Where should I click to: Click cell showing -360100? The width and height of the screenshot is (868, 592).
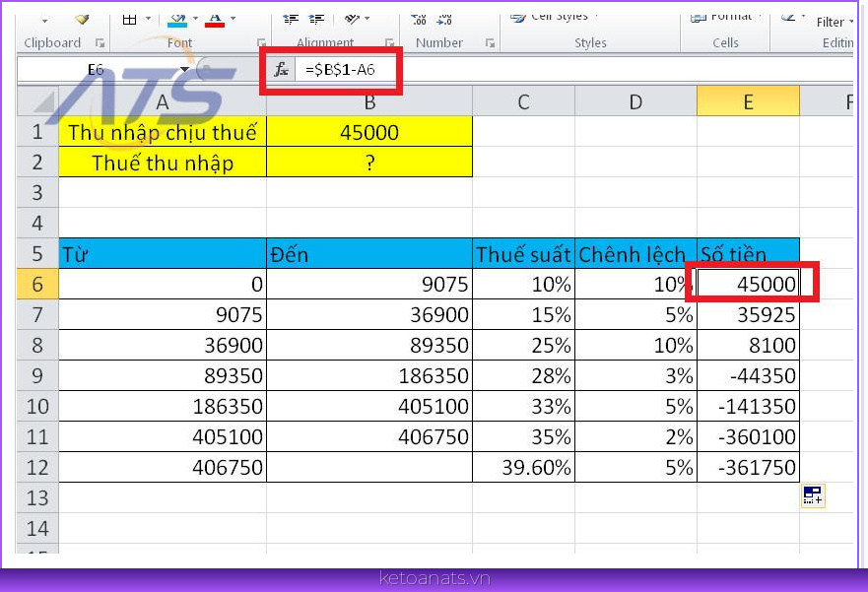click(749, 436)
